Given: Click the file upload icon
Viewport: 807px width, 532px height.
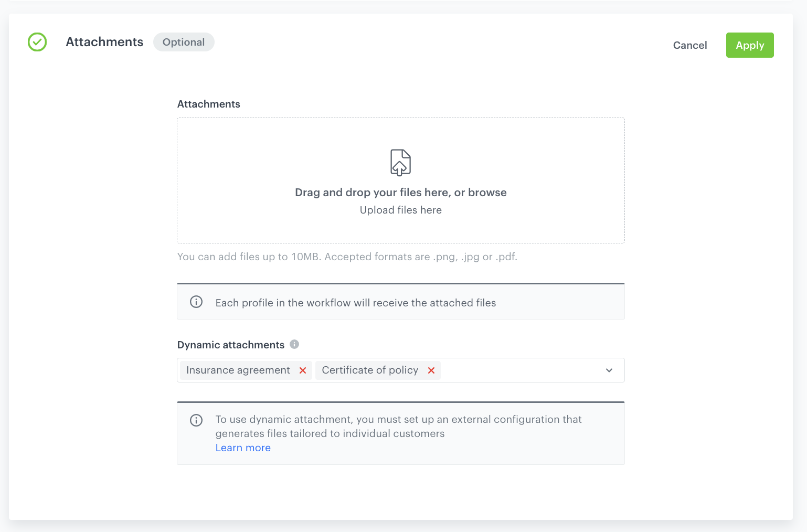Looking at the screenshot, I should (x=400, y=163).
